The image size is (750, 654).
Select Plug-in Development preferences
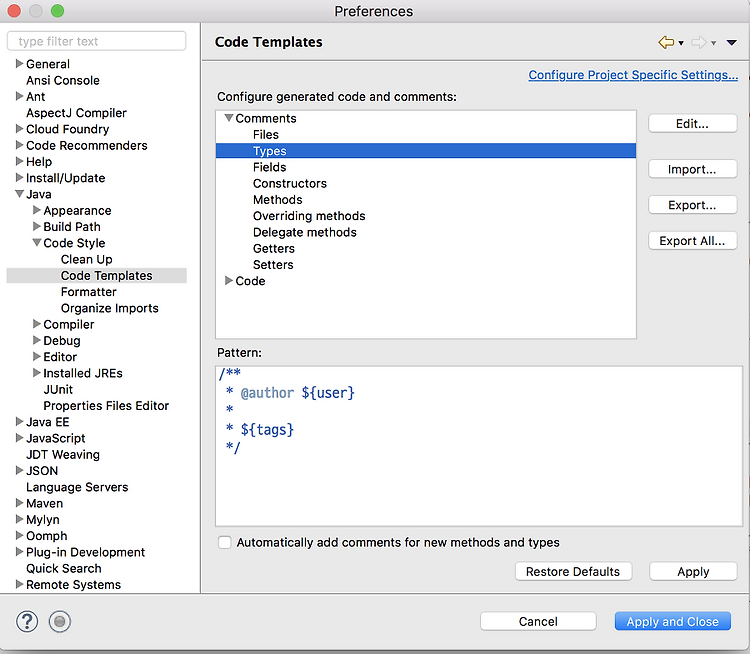85,552
